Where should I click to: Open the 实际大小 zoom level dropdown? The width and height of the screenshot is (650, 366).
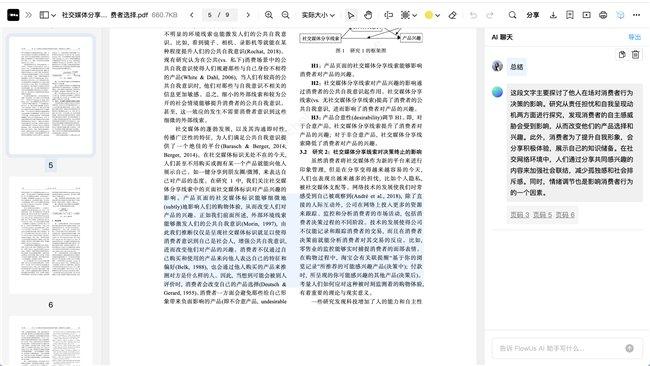(318, 15)
